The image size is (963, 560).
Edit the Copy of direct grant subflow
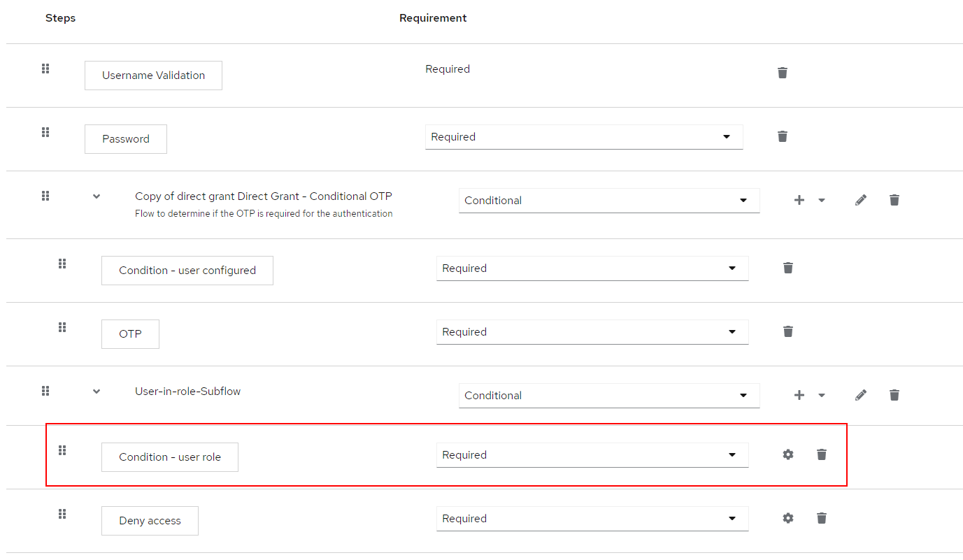coord(860,199)
